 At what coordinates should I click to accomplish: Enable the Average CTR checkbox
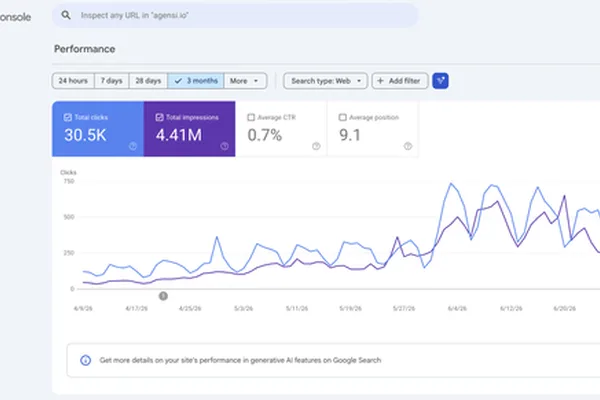click(x=251, y=118)
